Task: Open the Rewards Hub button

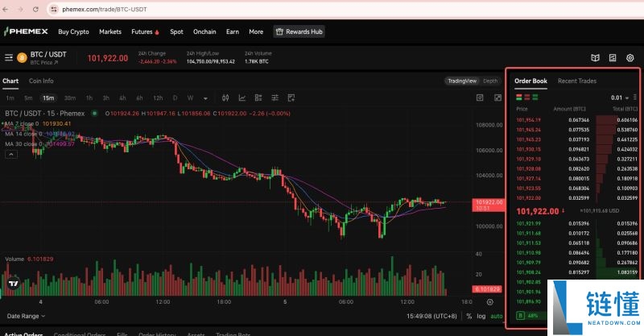Action: [299, 31]
